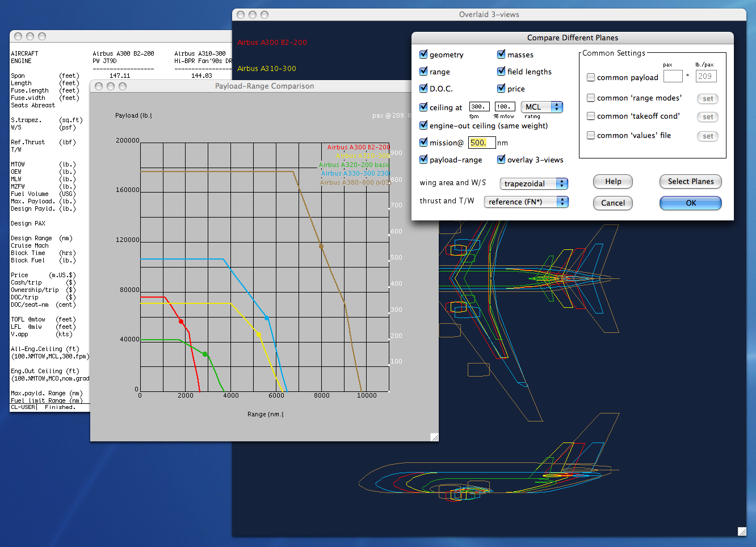Viewport: 756px width, 547px height.
Task: Minimize the aircraft data table window
Action: [30, 36]
